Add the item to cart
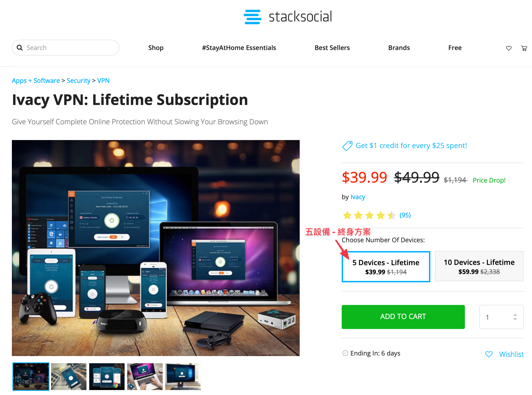The width and height of the screenshot is (532, 395). tap(403, 317)
